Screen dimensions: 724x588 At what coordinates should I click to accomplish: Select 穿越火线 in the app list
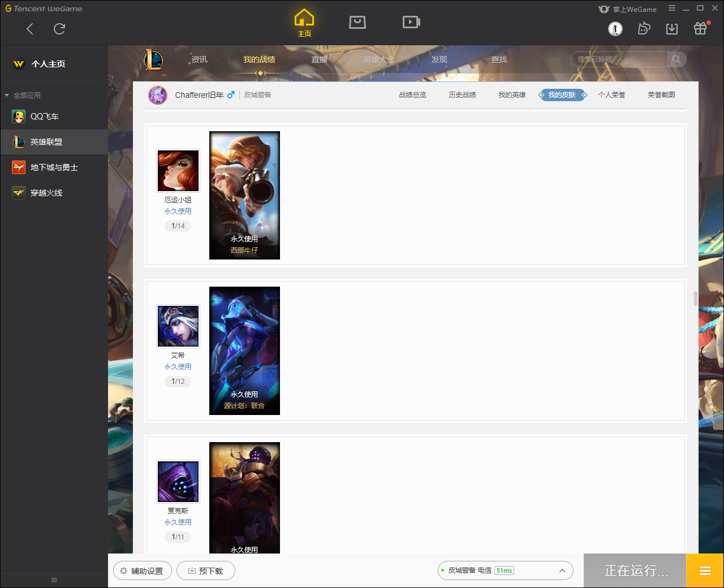(54, 193)
